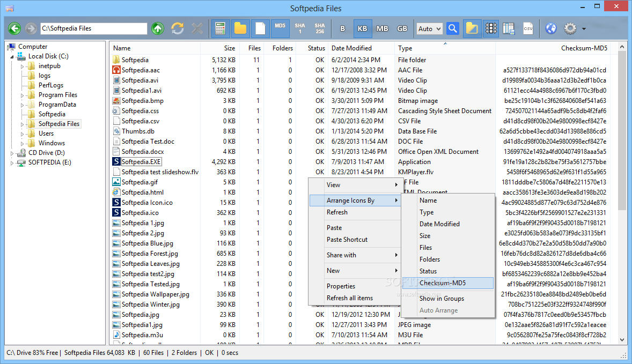Set size units to B
The height and width of the screenshot is (364, 632).
[x=343, y=28]
